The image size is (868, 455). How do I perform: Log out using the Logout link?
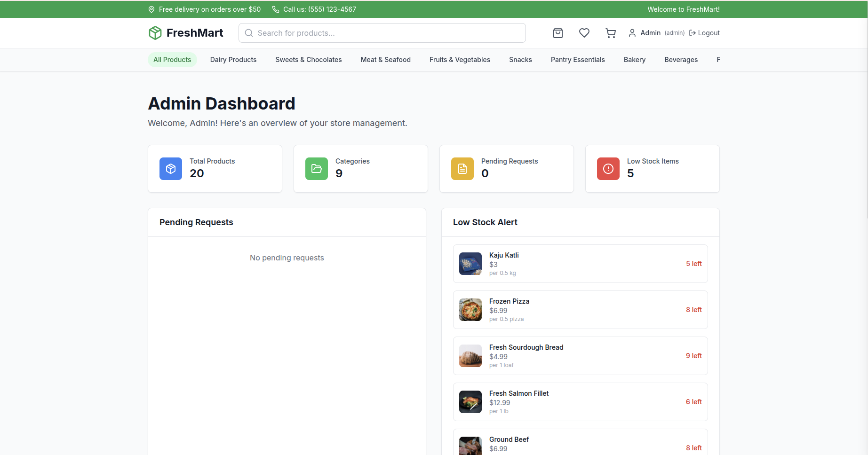coord(704,33)
